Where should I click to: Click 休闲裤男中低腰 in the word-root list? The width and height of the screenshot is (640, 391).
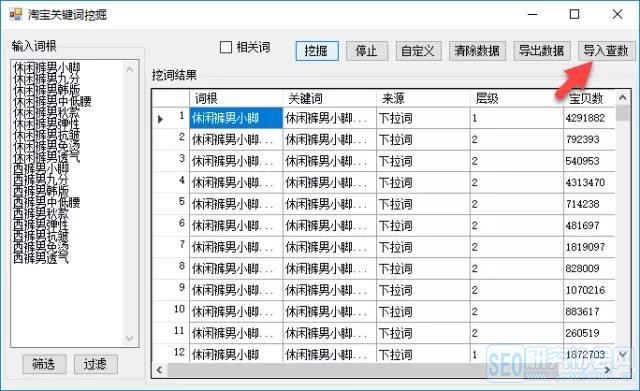click(52, 101)
